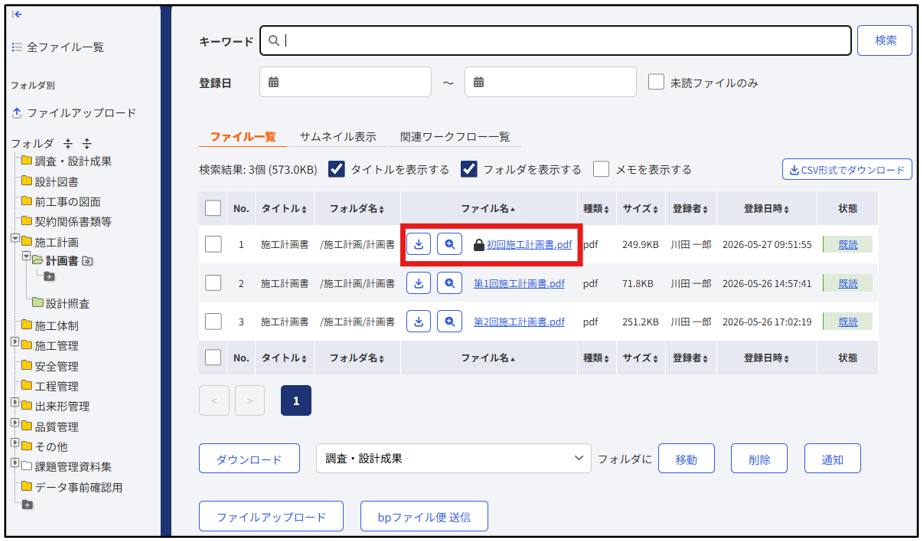
Task: Uncheck フォルダを表示する
Action: pyautogui.click(x=469, y=169)
